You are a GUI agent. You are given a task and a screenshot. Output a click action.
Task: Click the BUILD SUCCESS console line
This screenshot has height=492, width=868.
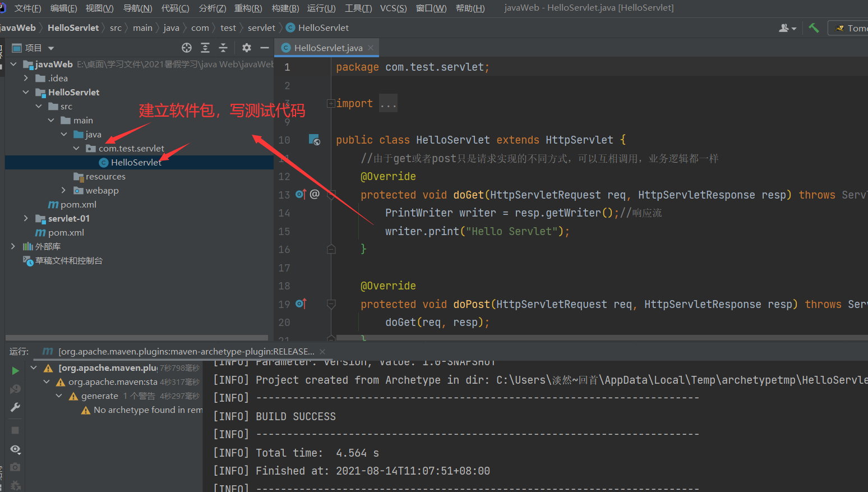(x=296, y=416)
